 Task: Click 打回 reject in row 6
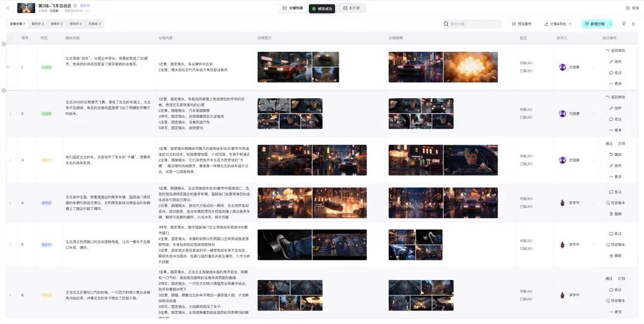coord(621,279)
